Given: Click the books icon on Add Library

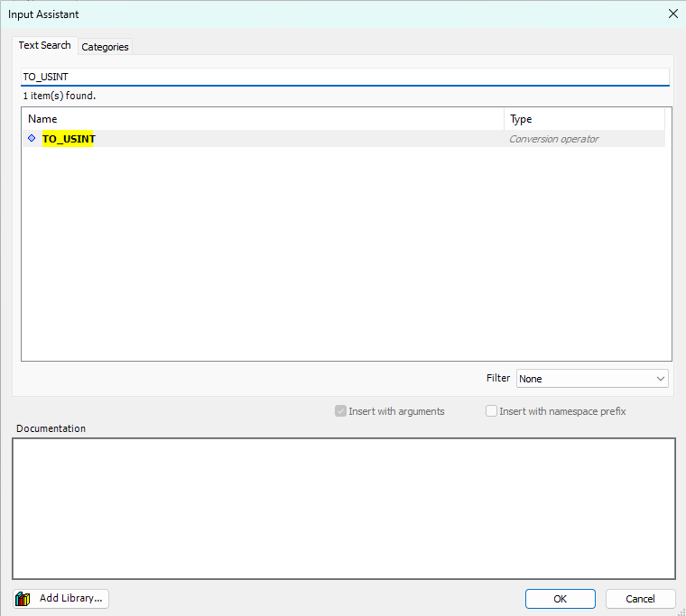Looking at the screenshot, I should pyautogui.click(x=23, y=599).
